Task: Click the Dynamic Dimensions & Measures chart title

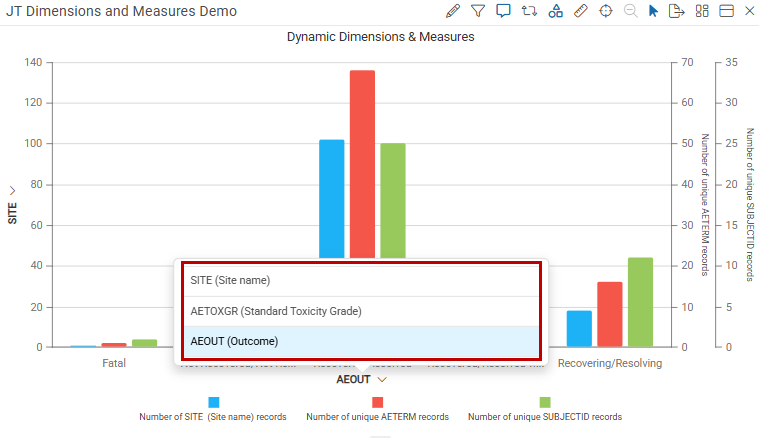Action: tap(380, 37)
